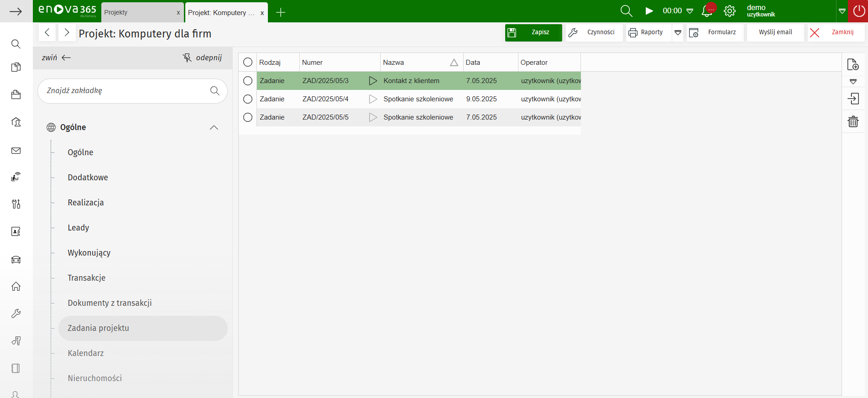Click the envelope icon in left sidebar

pos(16,151)
